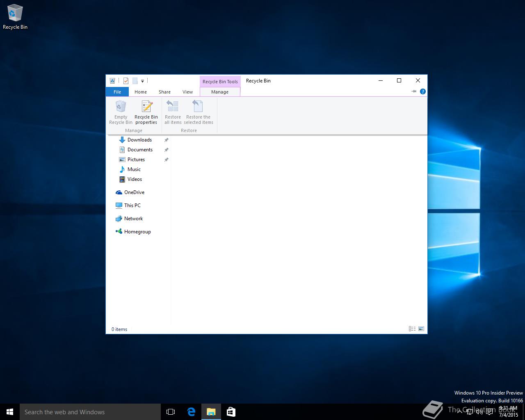Screen dimensions: 525x420
Task: Pin or minimize the ribbon
Action: pos(414,91)
